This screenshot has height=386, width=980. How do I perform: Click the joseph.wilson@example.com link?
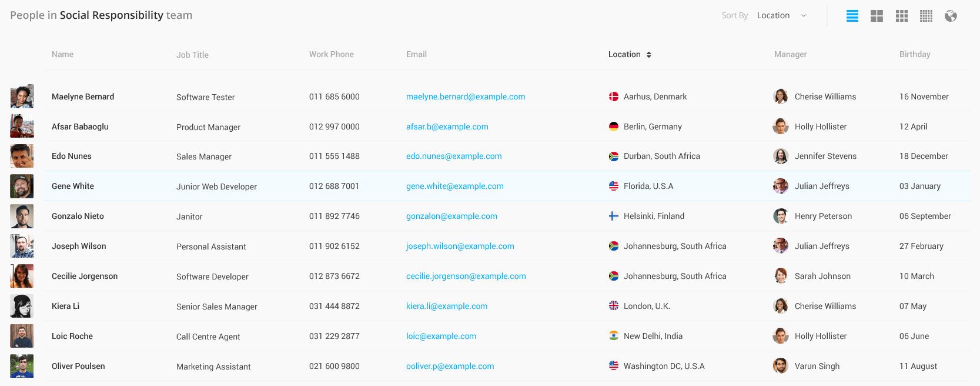point(460,246)
